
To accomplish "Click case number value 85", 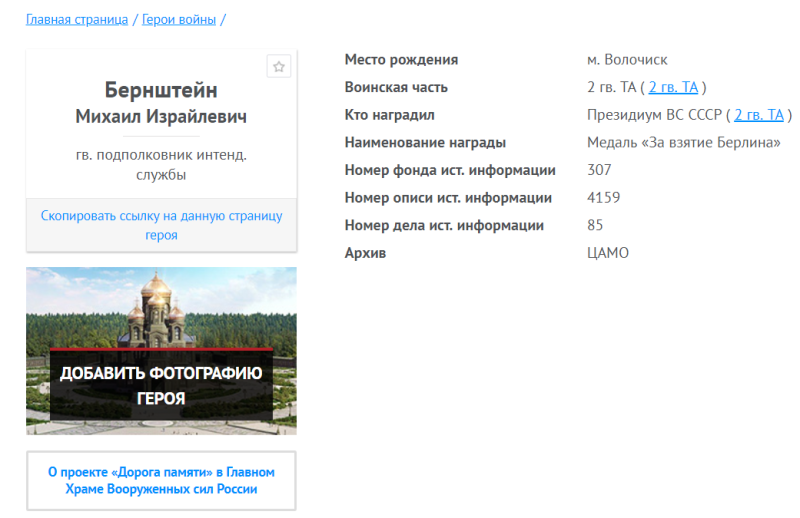I will click(x=595, y=225).
